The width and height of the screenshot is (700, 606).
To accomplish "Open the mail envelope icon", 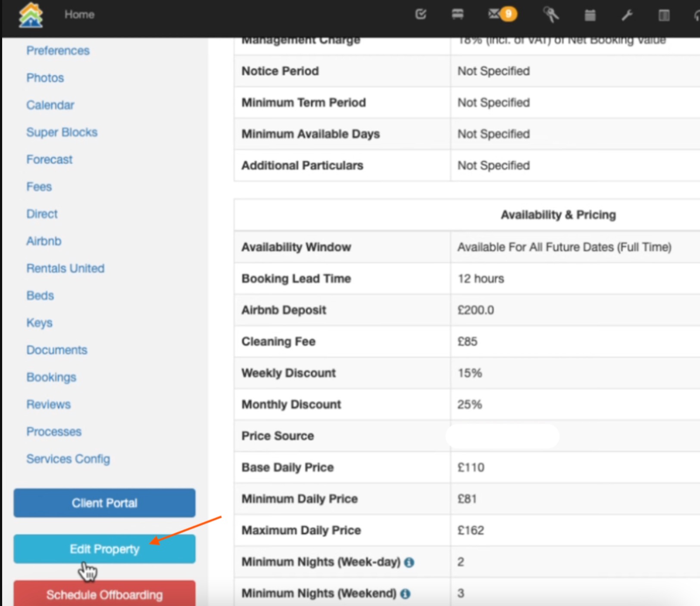I will [494, 15].
